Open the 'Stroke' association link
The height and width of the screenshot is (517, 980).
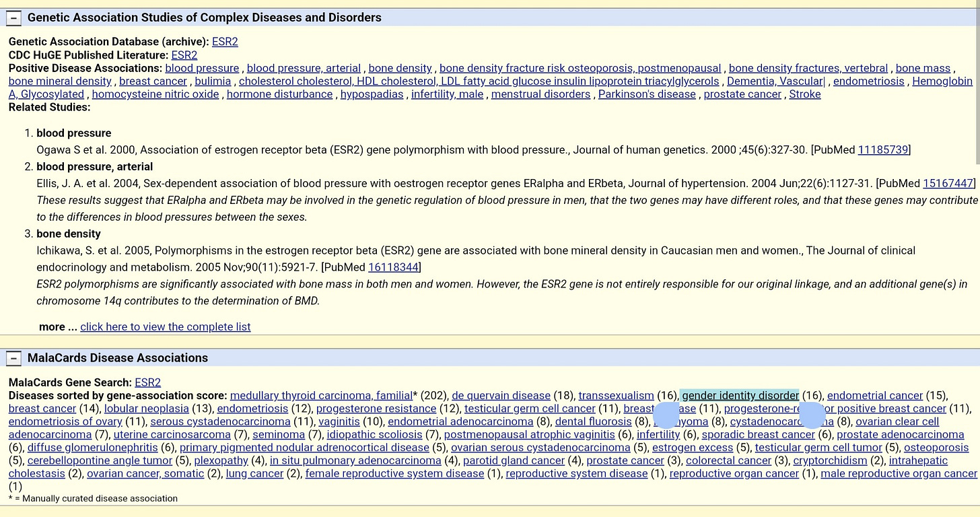click(805, 94)
